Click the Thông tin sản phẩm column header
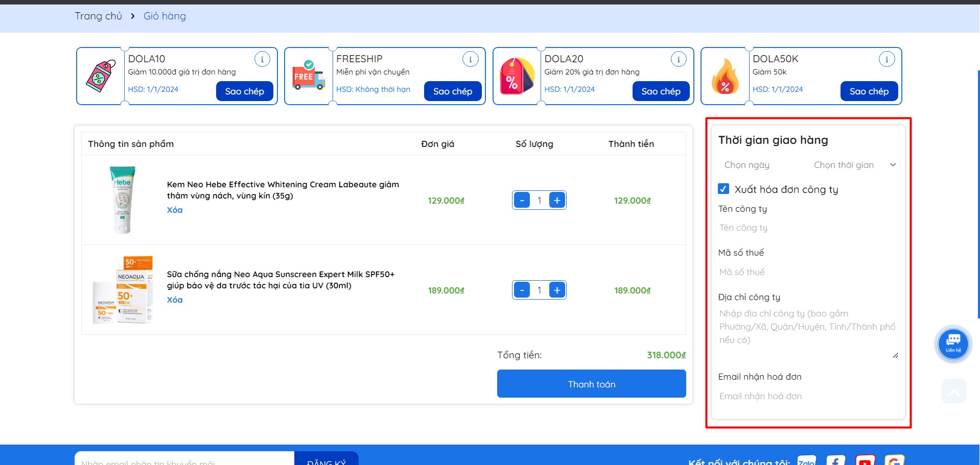Image resolution: width=980 pixels, height=465 pixels. (131, 144)
